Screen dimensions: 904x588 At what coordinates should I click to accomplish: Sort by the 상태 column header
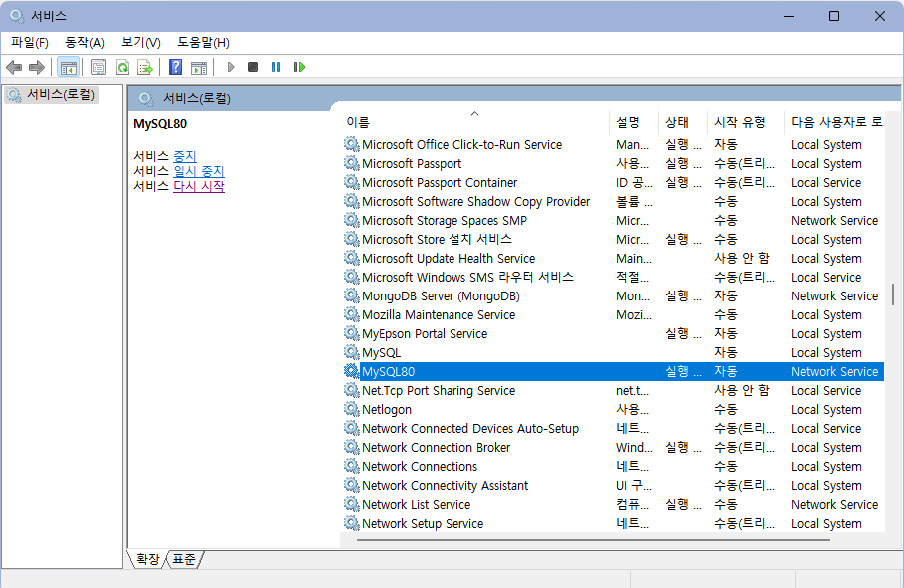(683, 122)
